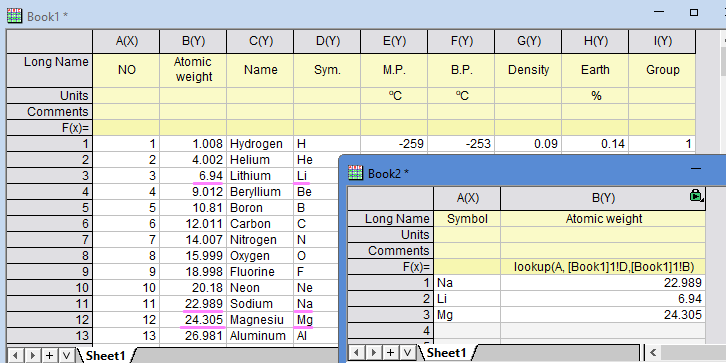Click the 'Atomic weight' long name cell in Book2

tap(603, 219)
